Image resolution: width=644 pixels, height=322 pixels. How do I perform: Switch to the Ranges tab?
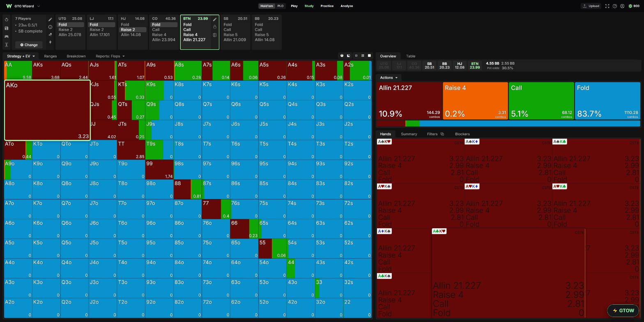pyautogui.click(x=50, y=56)
